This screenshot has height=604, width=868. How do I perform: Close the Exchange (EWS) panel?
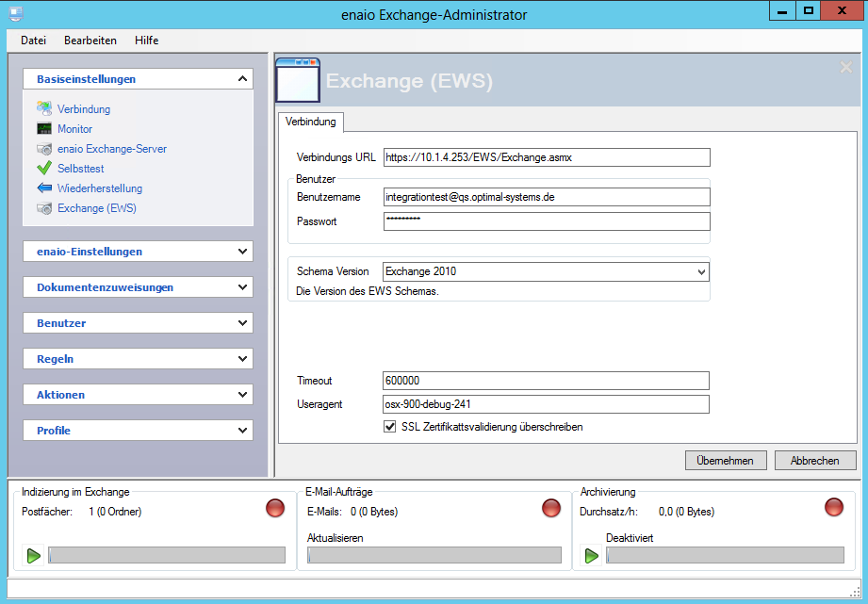tap(845, 67)
